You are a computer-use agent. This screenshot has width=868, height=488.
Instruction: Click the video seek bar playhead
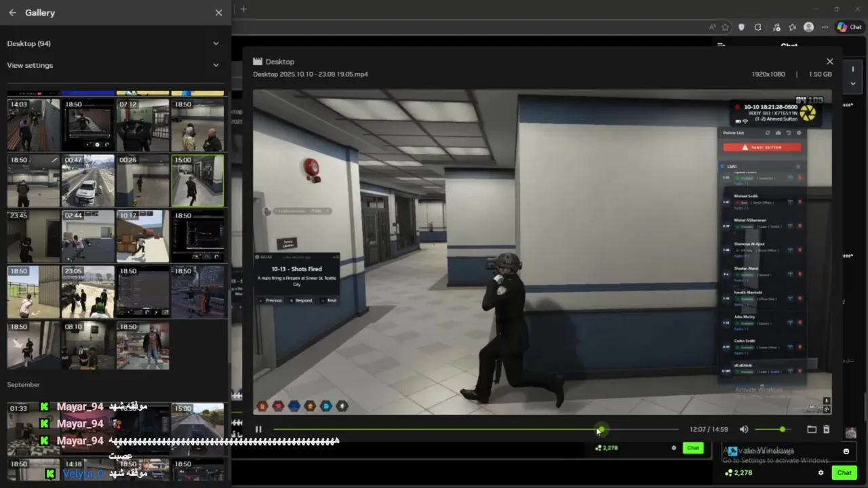coord(600,429)
